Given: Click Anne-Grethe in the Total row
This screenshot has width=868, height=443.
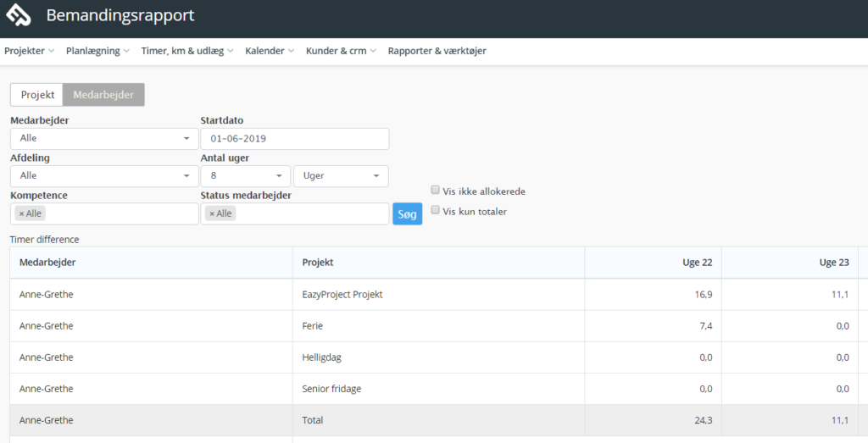Looking at the screenshot, I should 46,420.
